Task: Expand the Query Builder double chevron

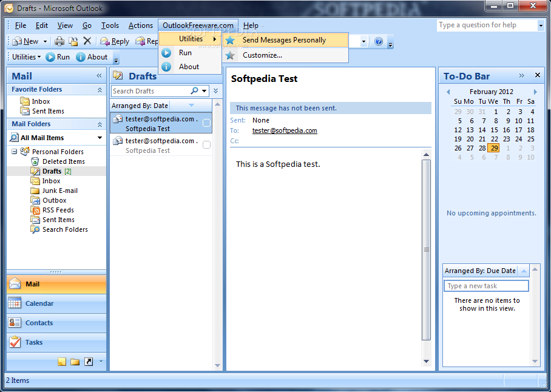Action: (x=216, y=91)
